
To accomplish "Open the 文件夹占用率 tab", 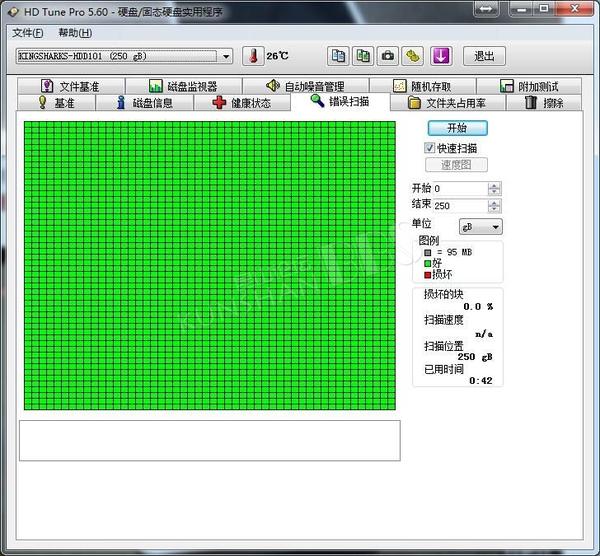I will [x=448, y=103].
